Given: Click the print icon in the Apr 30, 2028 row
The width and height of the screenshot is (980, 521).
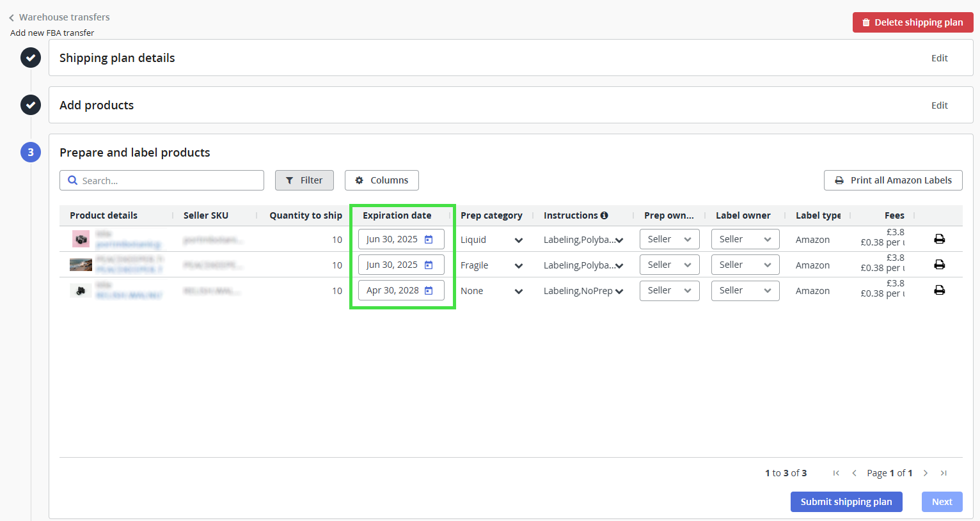Looking at the screenshot, I should (939, 290).
